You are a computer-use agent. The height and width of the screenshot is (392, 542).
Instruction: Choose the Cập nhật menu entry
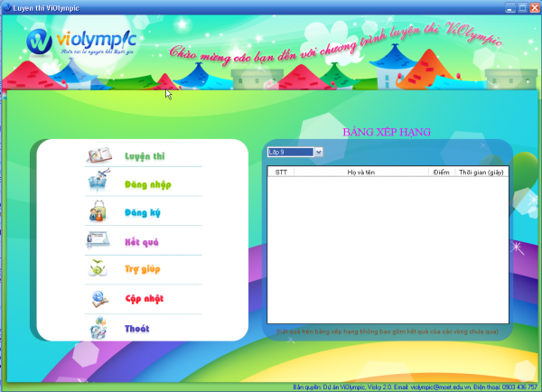pos(145,299)
